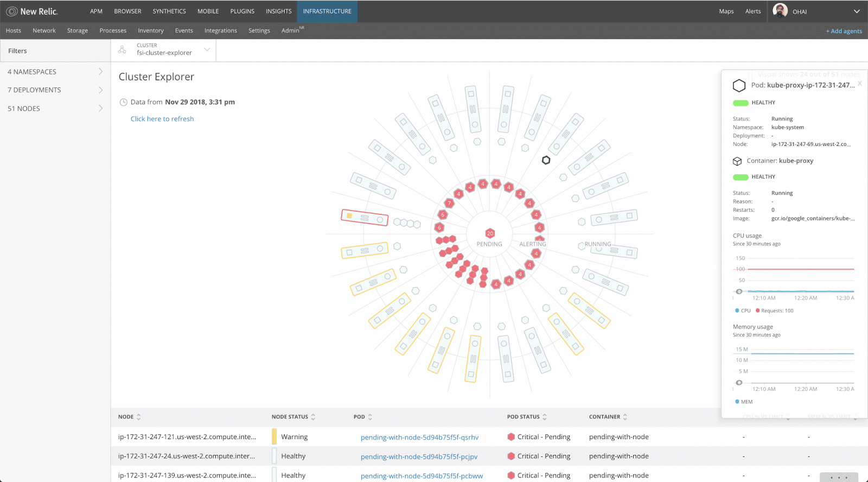Click the pod hexagon icon in details panel
The height and width of the screenshot is (482, 868).
(739, 85)
